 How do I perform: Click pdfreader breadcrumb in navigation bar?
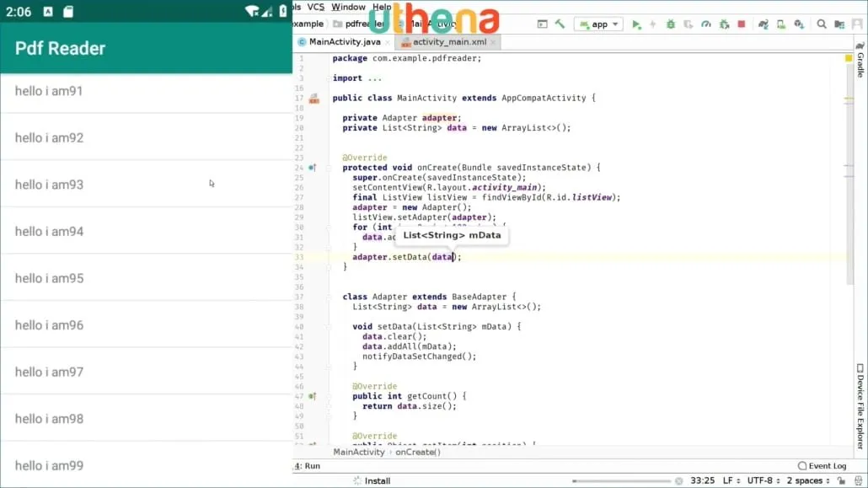tap(360, 24)
